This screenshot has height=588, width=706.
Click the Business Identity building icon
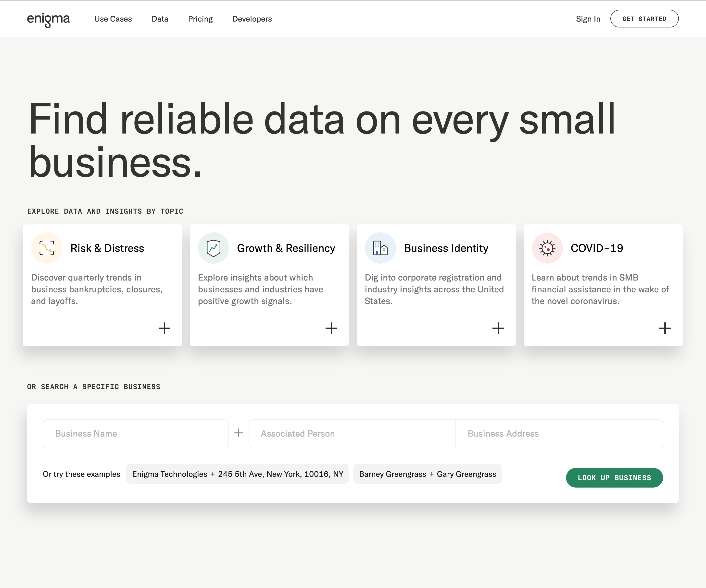(x=380, y=248)
